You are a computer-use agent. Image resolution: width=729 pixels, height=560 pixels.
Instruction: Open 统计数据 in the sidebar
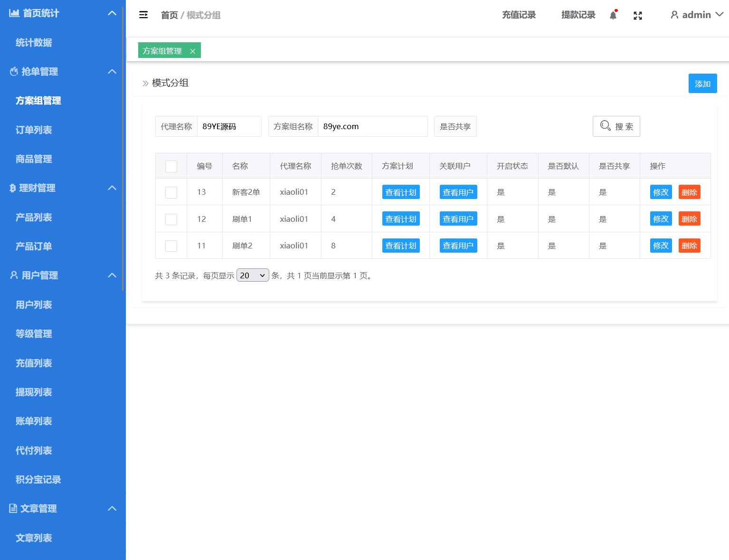click(34, 42)
